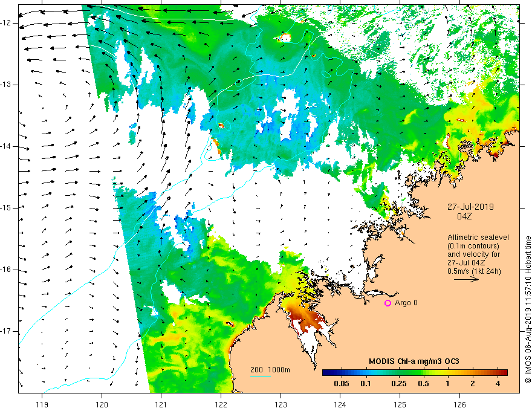Click the '04Z' time label under the date
This screenshot has height=411, width=532.
(464, 216)
